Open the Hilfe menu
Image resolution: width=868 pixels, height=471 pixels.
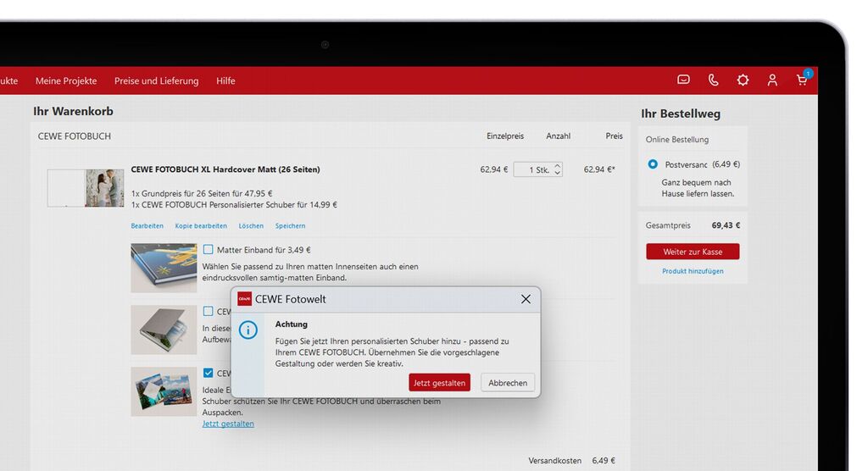pyautogui.click(x=225, y=80)
